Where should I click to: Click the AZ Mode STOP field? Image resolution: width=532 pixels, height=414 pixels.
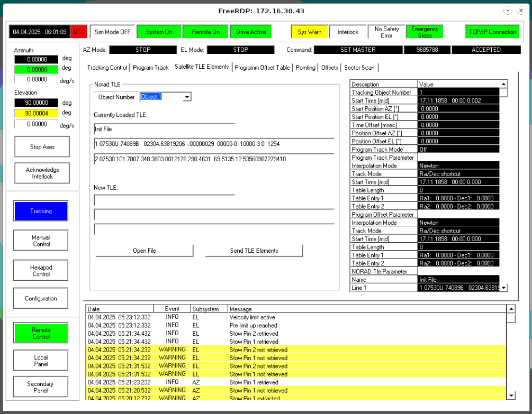tap(143, 50)
